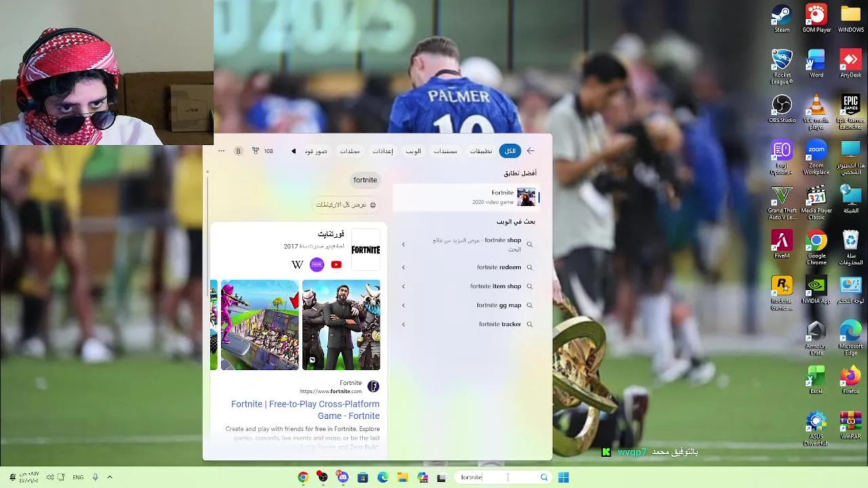
Task: Select the NVIDIA App desktop icon
Action: tap(816, 290)
